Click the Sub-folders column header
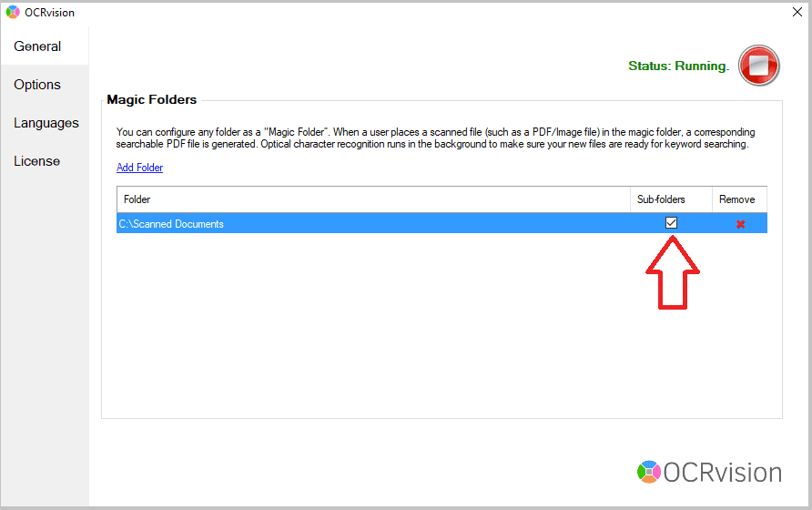 point(671,199)
